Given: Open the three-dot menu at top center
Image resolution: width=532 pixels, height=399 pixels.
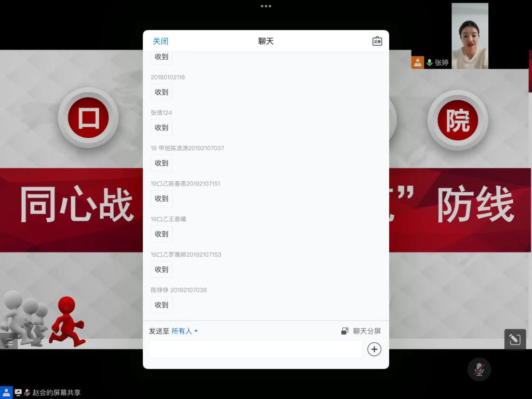Looking at the screenshot, I should click(265, 6).
